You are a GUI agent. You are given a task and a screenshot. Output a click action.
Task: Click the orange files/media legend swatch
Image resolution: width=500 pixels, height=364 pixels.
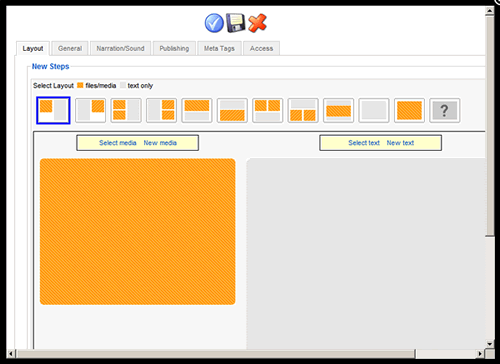point(80,85)
